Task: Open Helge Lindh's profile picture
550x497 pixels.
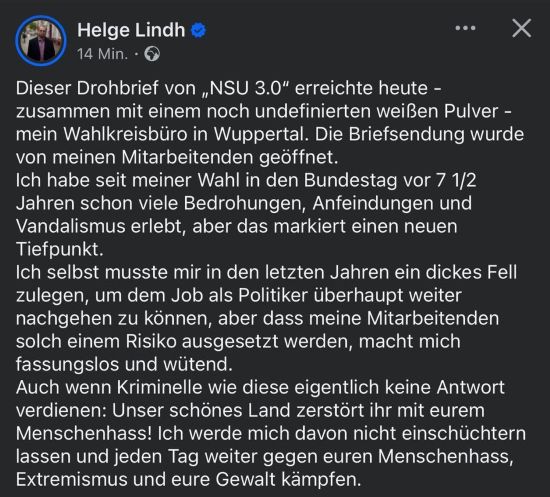Action: coord(41,40)
